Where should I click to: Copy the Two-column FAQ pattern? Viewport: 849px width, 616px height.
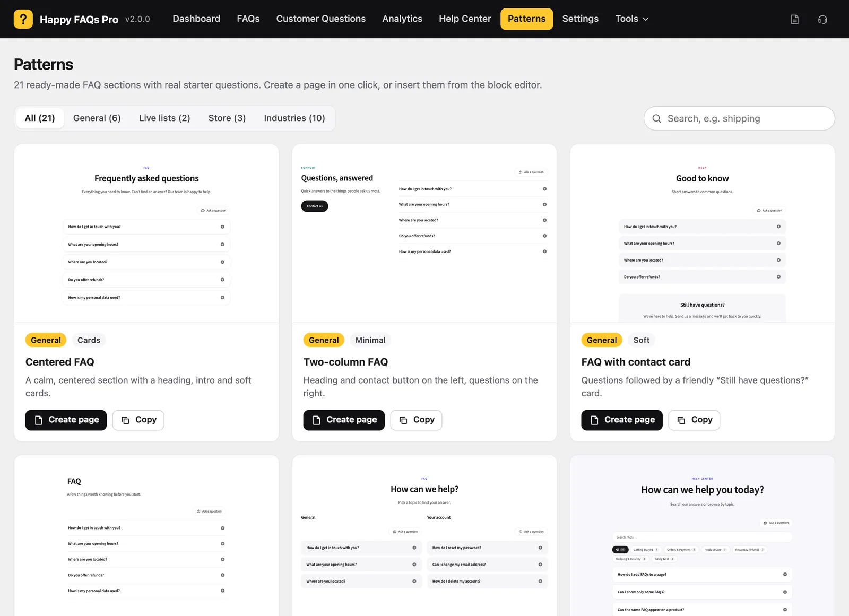417,420
